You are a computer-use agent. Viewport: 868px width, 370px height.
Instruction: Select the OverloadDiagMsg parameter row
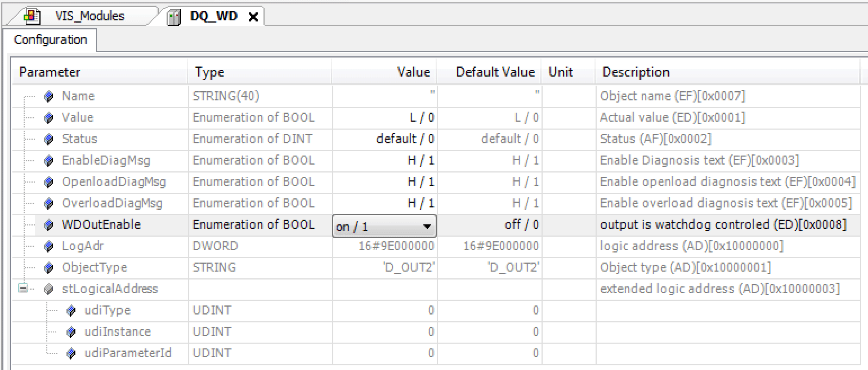[x=436, y=203]
